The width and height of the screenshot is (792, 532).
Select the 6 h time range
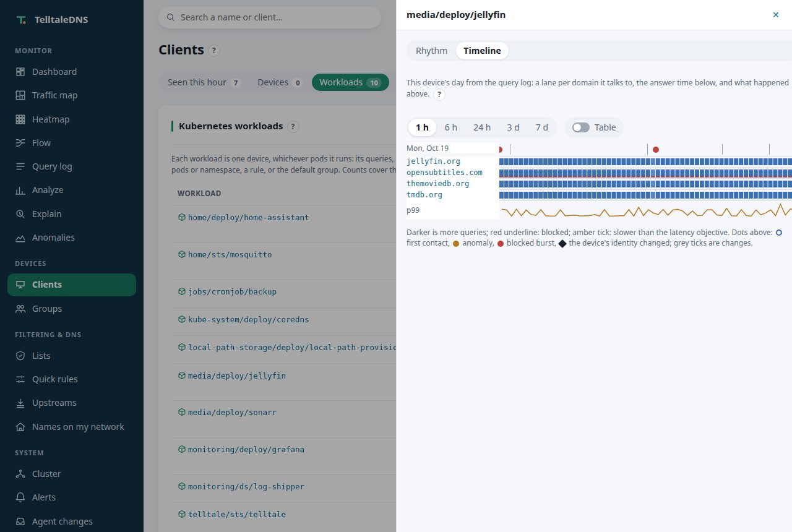[451, 127]
